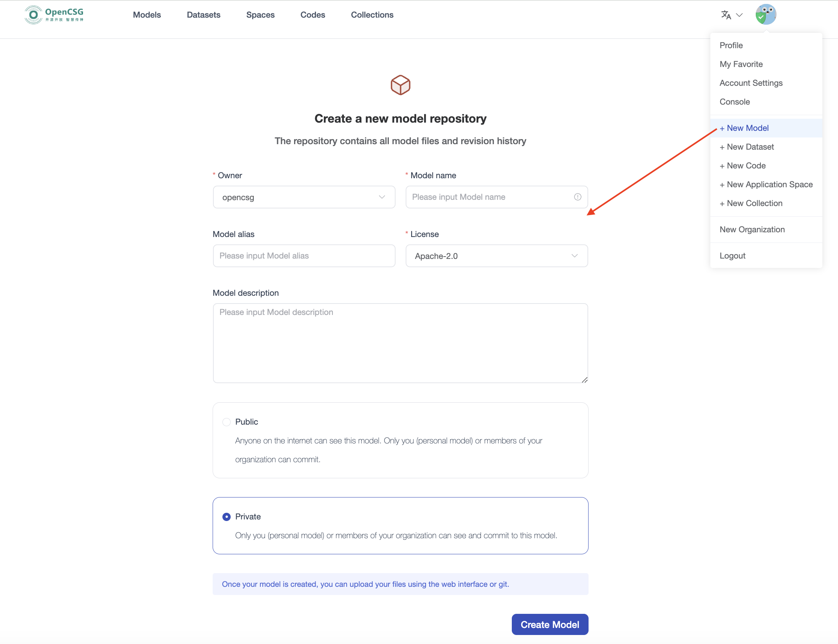Image resolution: width=838 pixels, height=644 pixels.
Task: Click the OpenCSG logo
Action: point(54,14)
